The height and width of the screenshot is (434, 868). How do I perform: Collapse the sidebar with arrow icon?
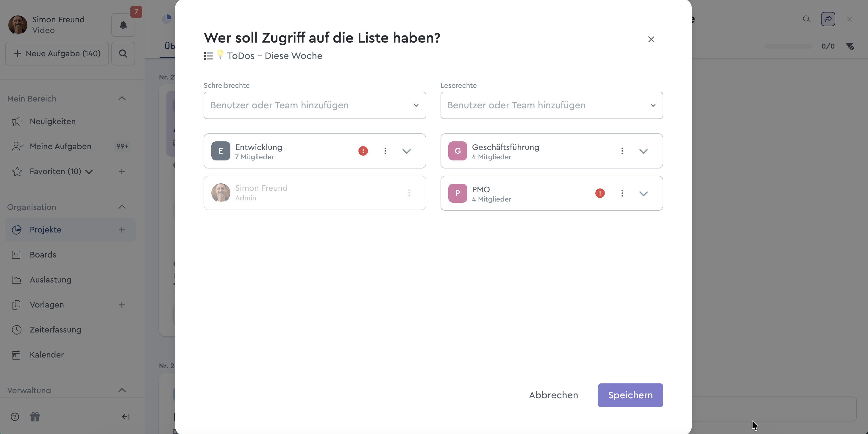pos(125,417)
